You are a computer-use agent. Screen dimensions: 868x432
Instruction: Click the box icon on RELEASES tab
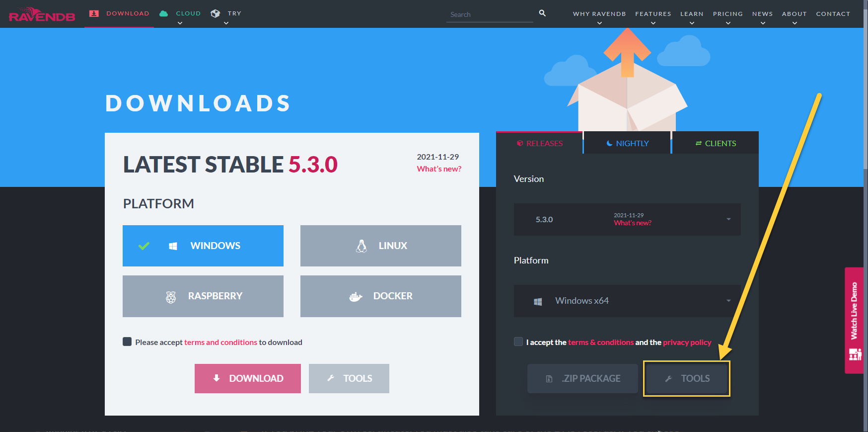(520, 143)
